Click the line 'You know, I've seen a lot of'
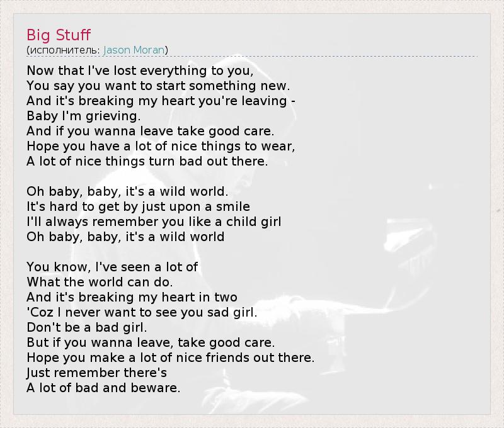This screenshot has height=428, width=504. pos(112,267)
